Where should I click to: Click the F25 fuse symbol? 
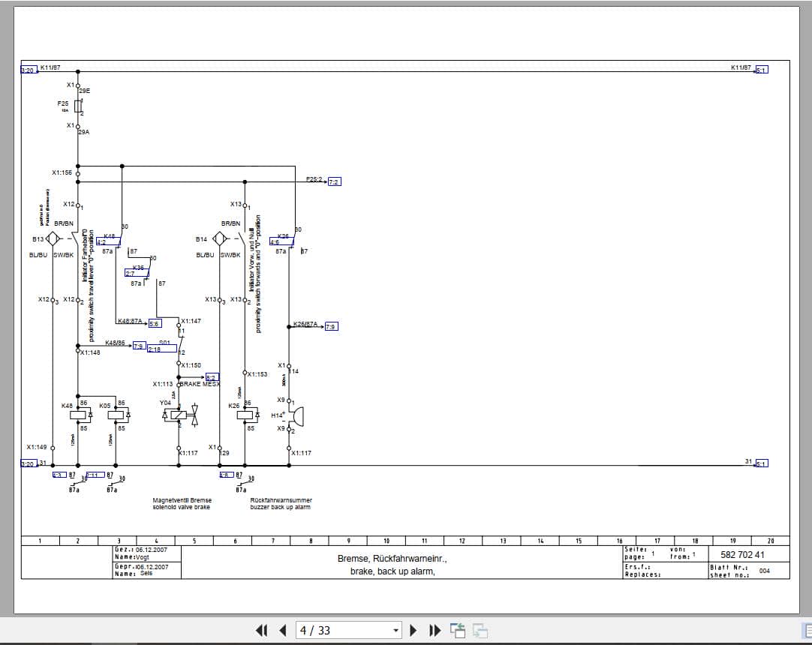click(78, 106)
